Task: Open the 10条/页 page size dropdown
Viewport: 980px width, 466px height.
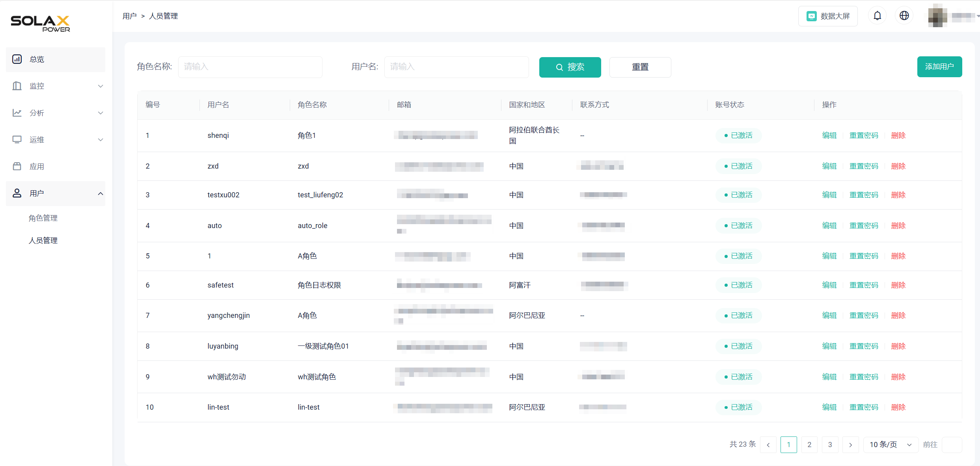Action: (891, 444)
